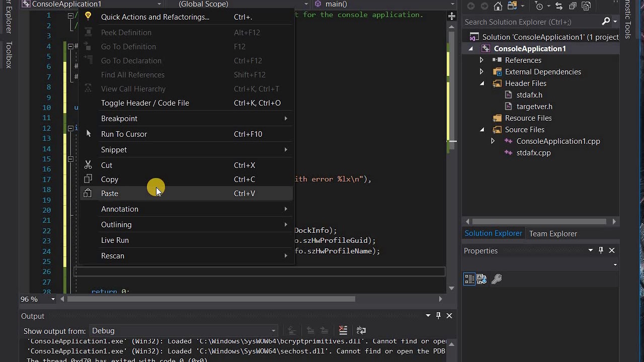Toggle Word Wrap in Output
Viewport: 644px width, 362px height.
pos(361,330)
